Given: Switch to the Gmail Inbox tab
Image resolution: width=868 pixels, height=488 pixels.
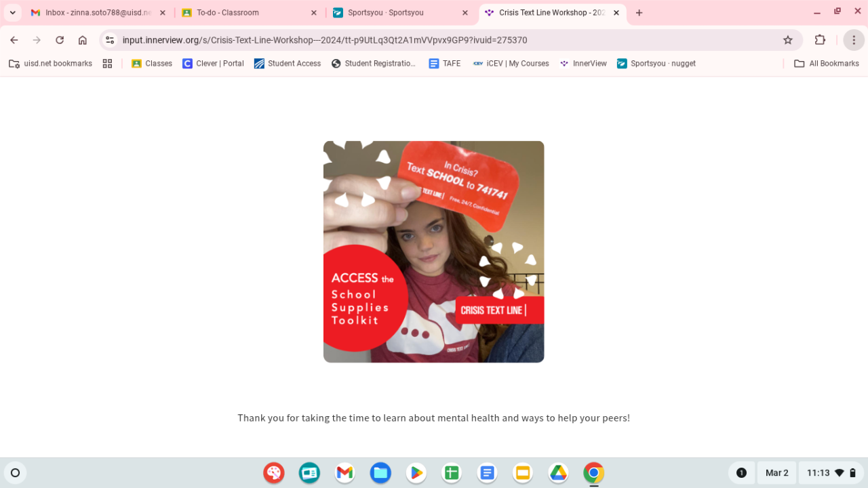Looking at the screenshot, I should pos(97,13).
